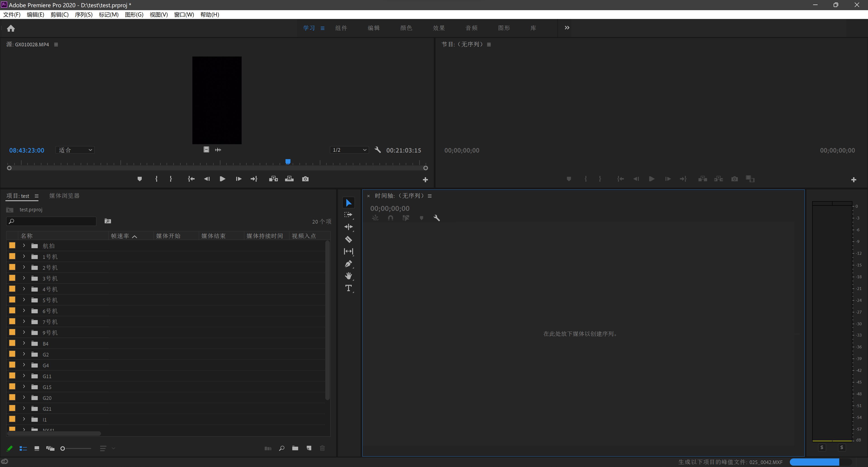Click the New Bin folder icon
The image size is (868, 467).
tap(295, 448)
